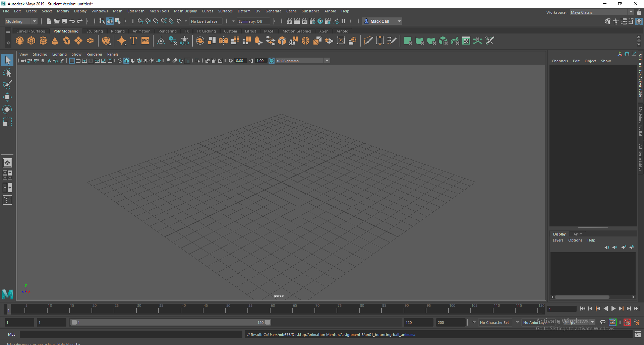
Task: Select the polygon Type tool on the shelf
Action: pyautogui.click(x=133, y=41)
